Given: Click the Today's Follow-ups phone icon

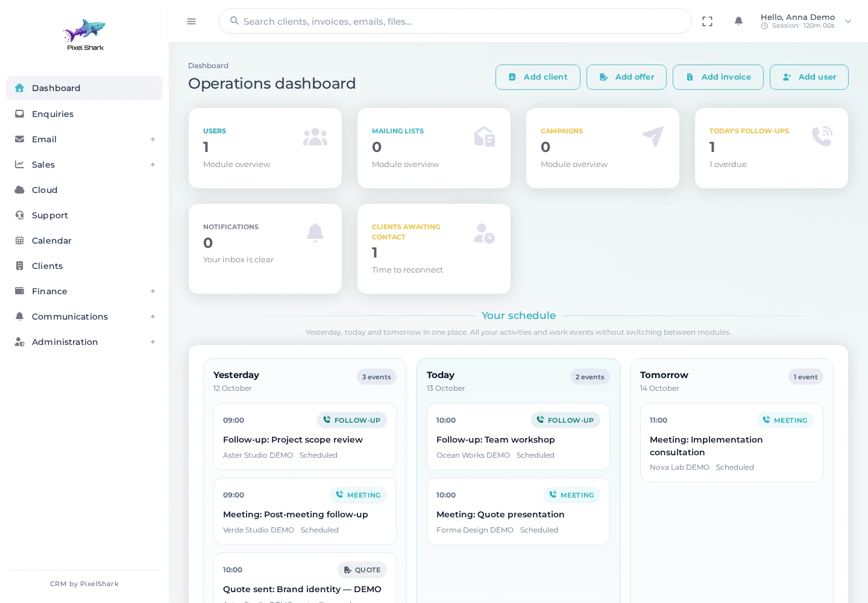Looking at the screenshot, I should tap(822, 137).
